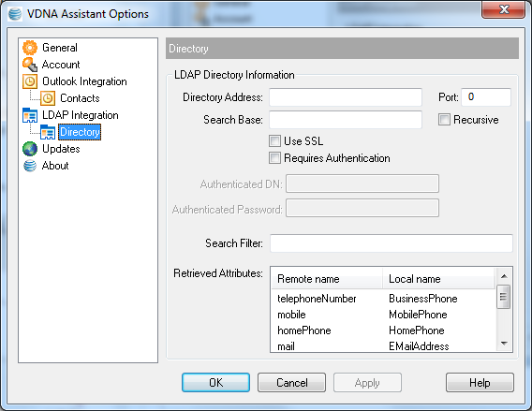Select Account in the options tree
This screenshot has height=411, width=532.
pos(61,65)
